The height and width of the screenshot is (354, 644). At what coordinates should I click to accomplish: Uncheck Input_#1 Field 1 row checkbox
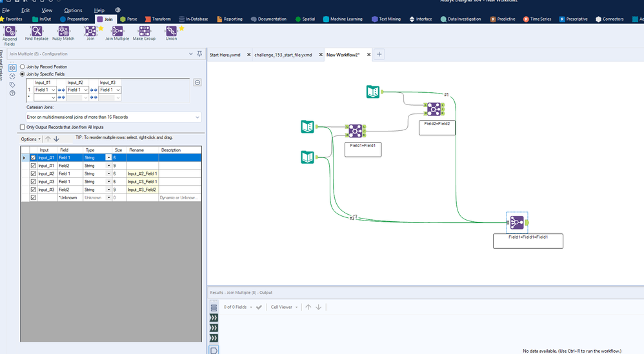tap(34, 157)
